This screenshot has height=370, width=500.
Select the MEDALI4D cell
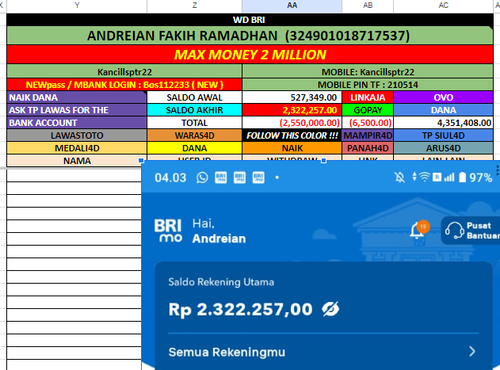pos(77,148)
